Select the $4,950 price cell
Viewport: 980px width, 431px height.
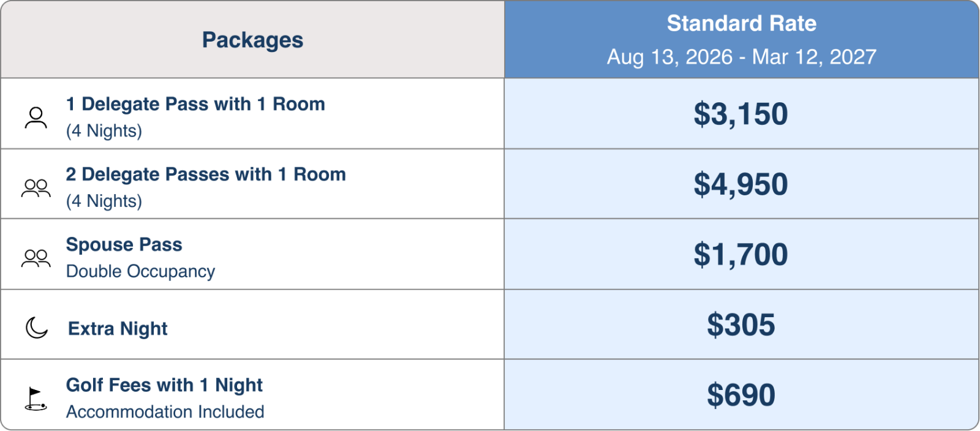coord(741,184)
